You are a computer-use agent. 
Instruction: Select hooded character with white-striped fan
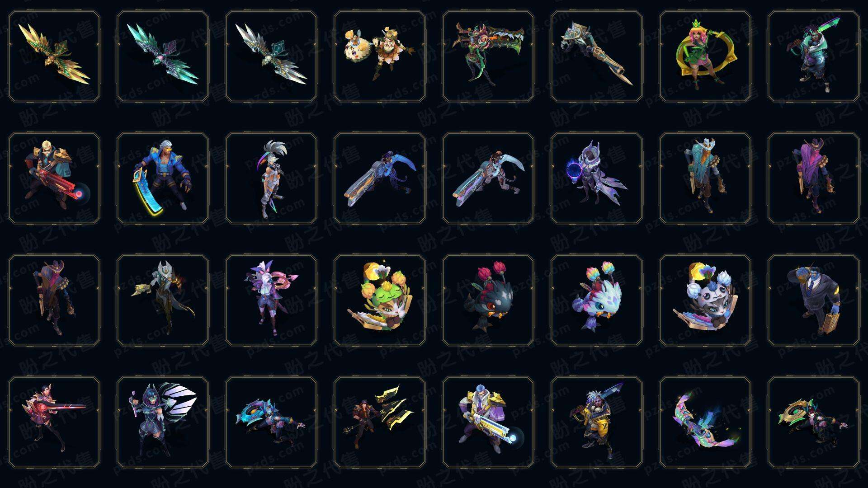click(163, 422)
